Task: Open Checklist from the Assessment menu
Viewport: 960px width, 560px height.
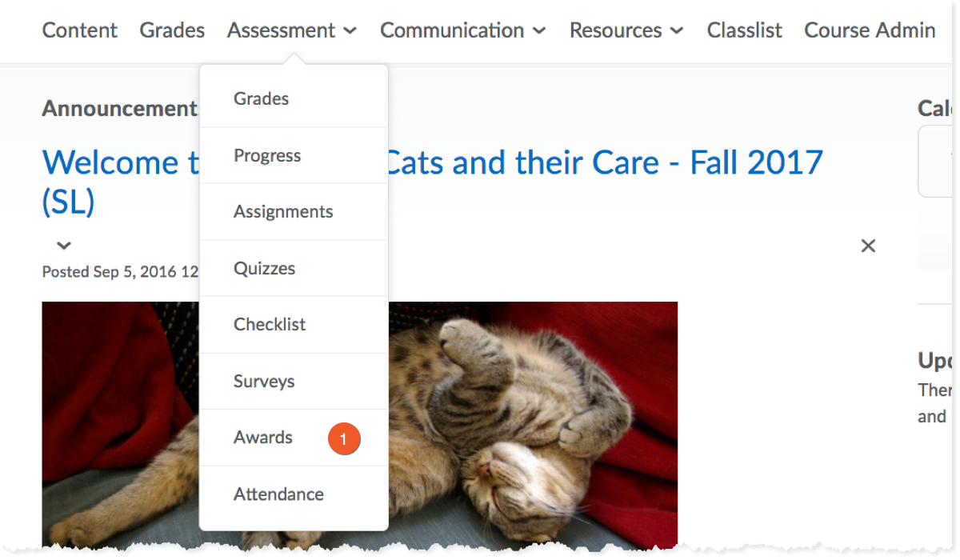Action: coord(270,325)
